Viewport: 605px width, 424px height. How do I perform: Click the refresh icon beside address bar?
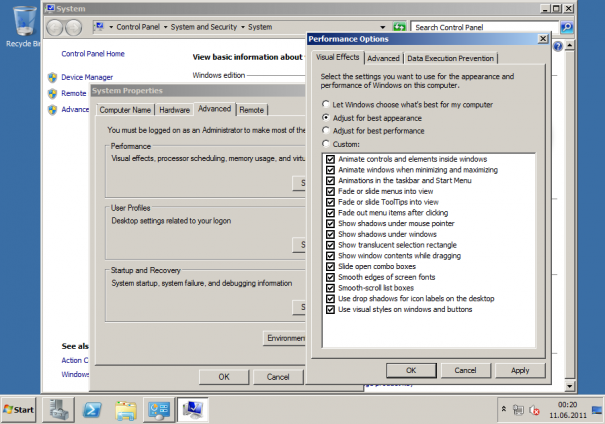[x=399, y=27]
